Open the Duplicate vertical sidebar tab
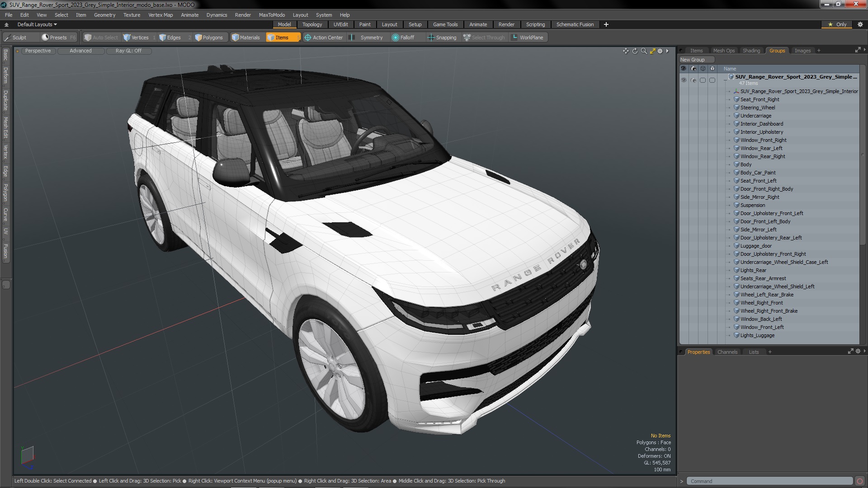The width and height of the screenshot is (868, 488). [5, 100]
